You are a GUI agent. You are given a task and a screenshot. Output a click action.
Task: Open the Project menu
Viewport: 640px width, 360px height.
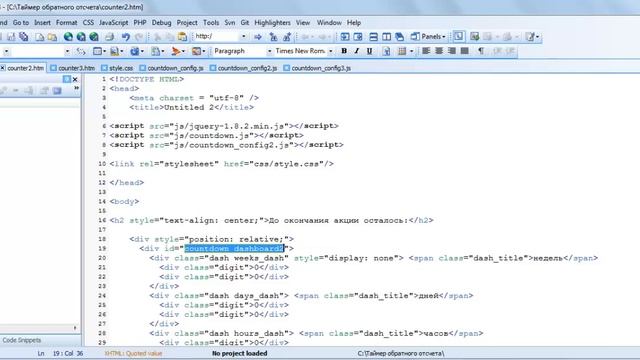(x=187, y=23)
